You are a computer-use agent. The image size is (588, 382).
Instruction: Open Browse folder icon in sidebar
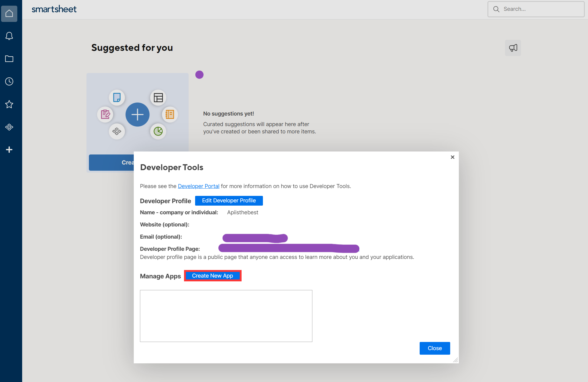click(x=9, y=59)
